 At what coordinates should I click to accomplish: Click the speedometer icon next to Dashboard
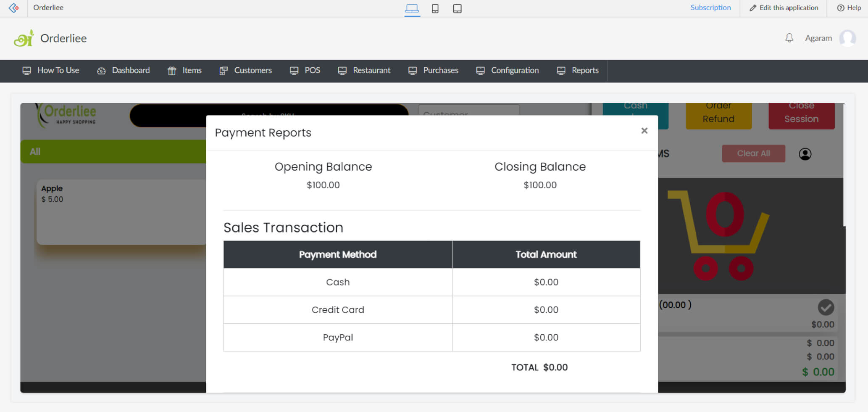click(x=101, y=71)
